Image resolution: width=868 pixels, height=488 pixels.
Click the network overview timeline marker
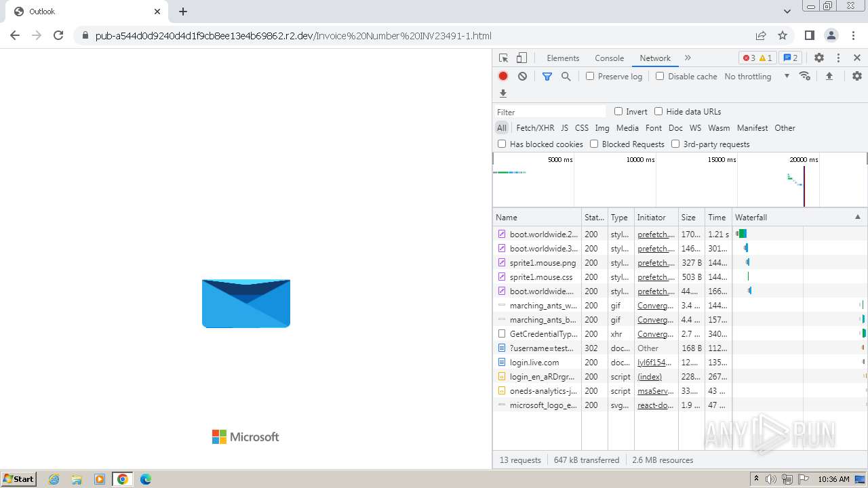tap(804, 185)
